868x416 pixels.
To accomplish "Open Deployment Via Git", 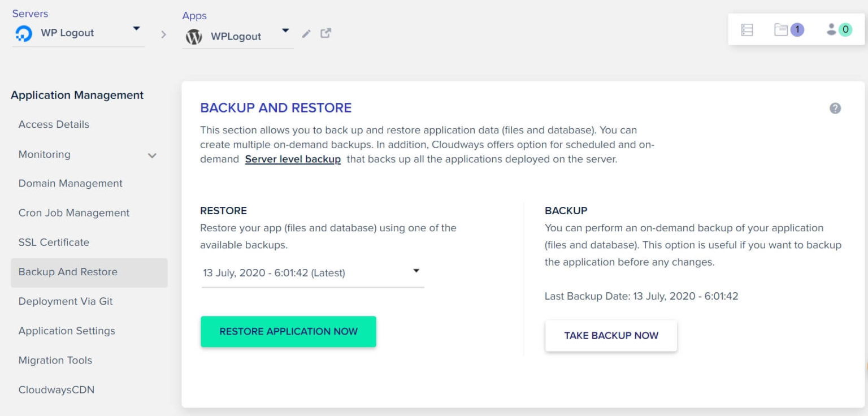I will [64, 301].
